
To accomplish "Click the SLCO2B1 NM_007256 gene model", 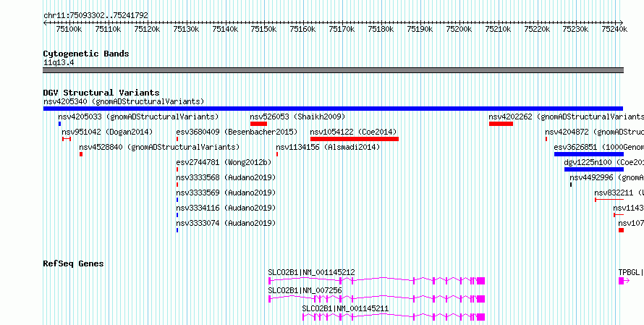I will [376, 299].
